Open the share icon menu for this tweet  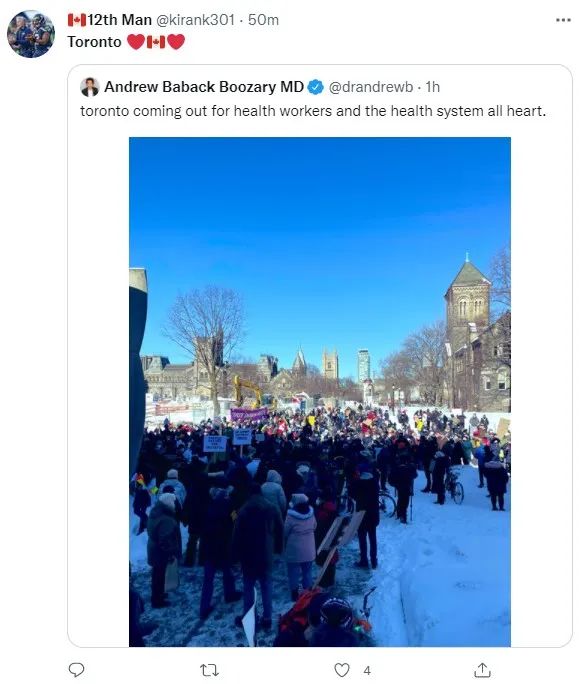pos(483,670)
